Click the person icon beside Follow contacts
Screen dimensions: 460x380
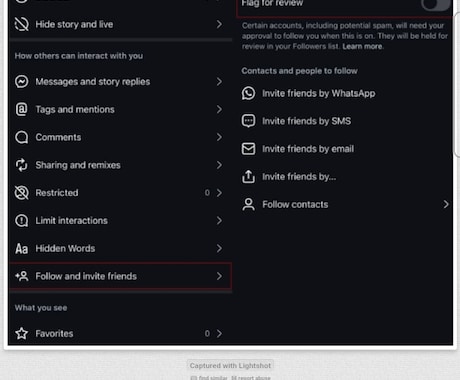[248, 204]
